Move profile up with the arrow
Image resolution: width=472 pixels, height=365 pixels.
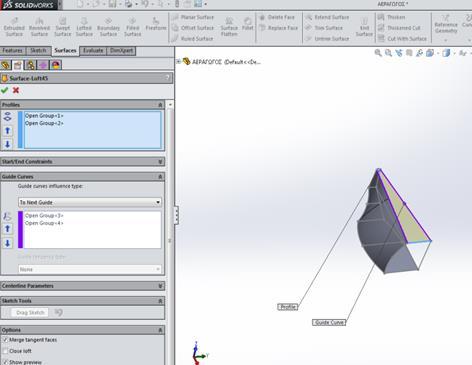[x=7, y=131]
